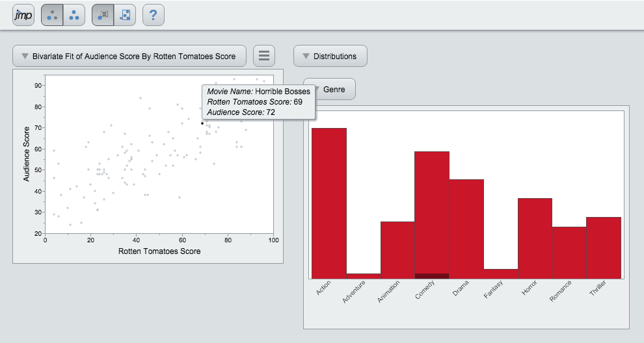Click the 'Adventure' axis label

[354, 292]
